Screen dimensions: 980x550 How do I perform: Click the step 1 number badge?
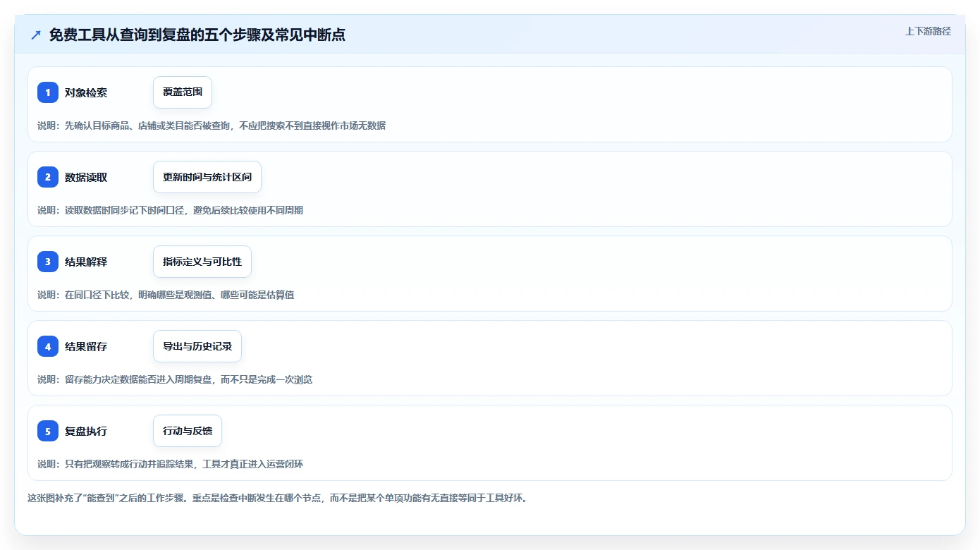tap(48, 92)
